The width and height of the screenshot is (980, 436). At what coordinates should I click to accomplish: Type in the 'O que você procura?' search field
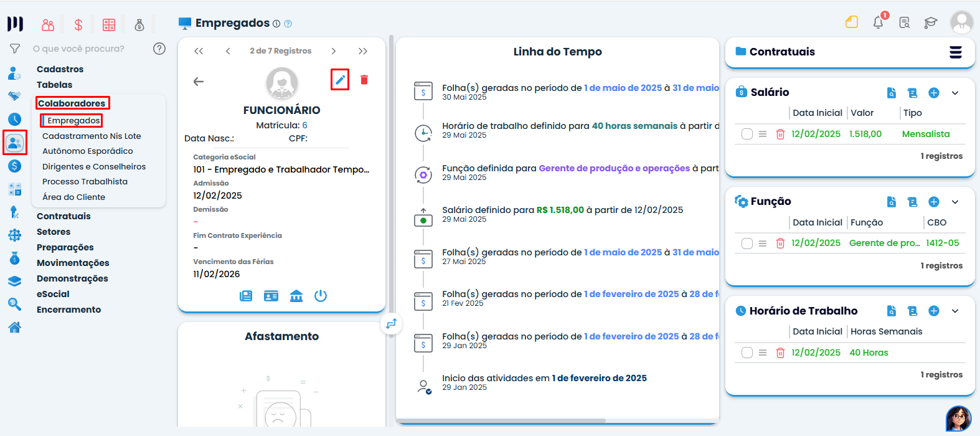pyautogui.click(x=87, y=49)
